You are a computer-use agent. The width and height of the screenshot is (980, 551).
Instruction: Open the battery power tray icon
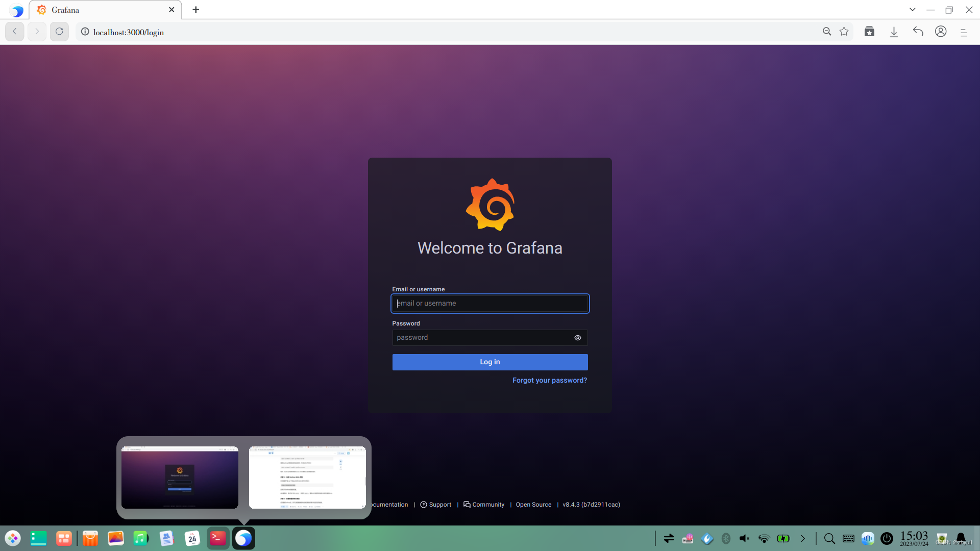pos(783,538)
